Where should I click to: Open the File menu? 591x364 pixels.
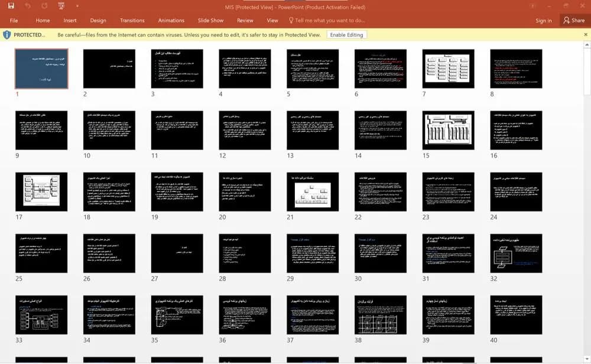coord(14,20)
